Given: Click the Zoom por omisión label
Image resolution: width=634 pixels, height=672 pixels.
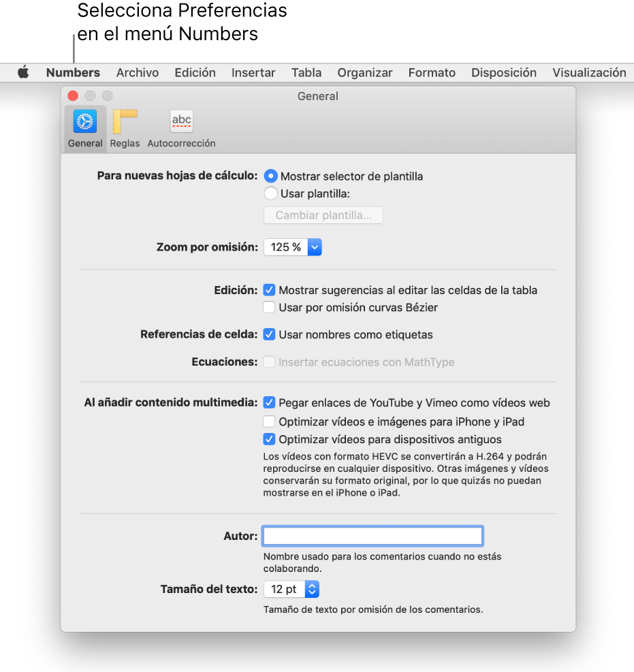Looking at the screenshot, I should pos(207,247).
